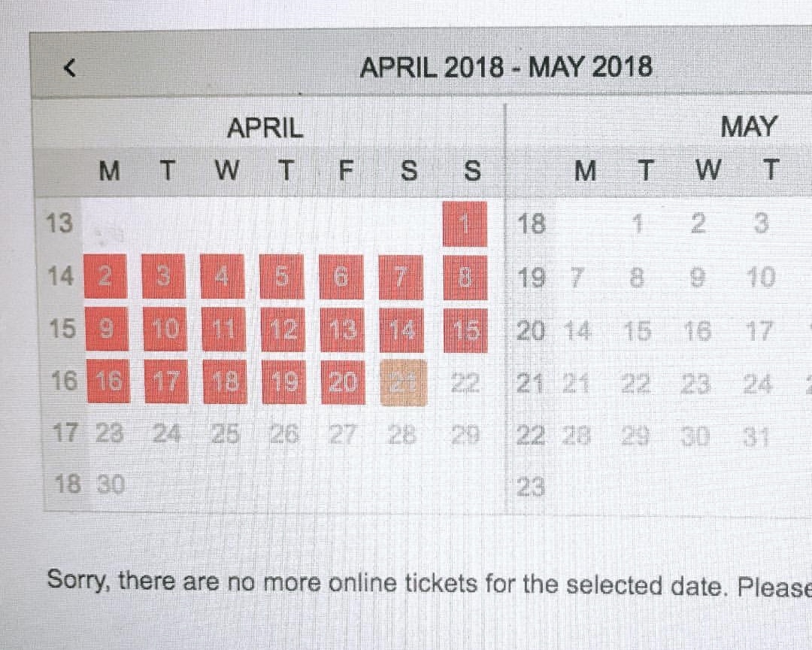Select April 27 on the calendar
Image resolution: width=812 pixels, height=650 pixels.
click(344, 433)
